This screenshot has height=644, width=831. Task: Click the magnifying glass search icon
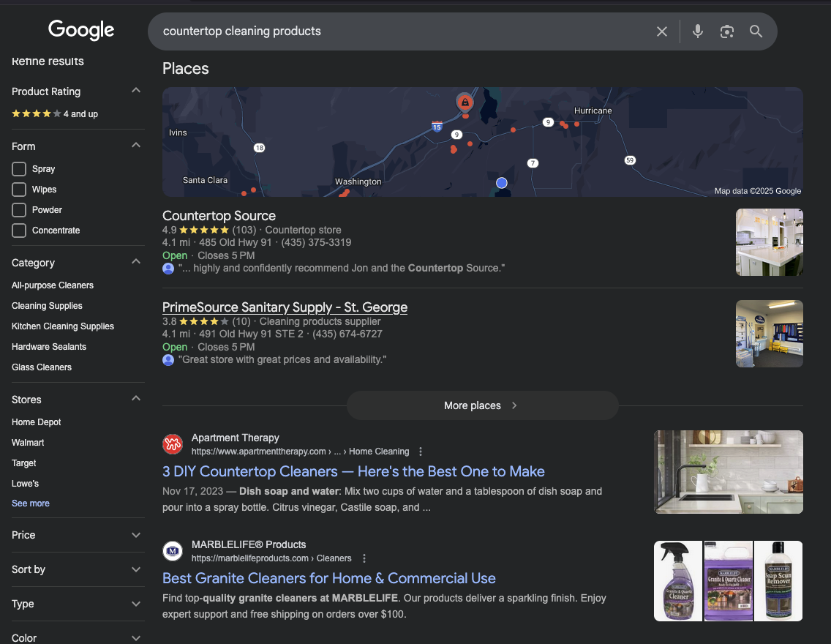756,31
